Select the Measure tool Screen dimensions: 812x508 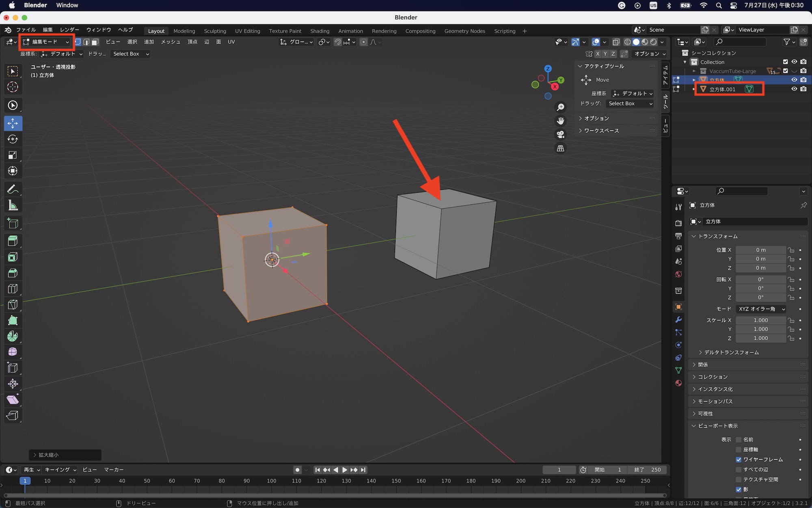click(x=13, y=206)
